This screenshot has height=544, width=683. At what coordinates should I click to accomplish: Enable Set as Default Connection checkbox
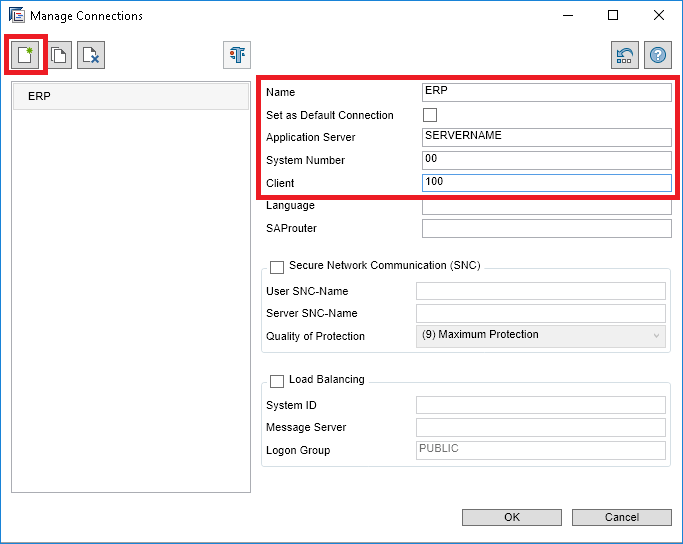pos(430,115)
